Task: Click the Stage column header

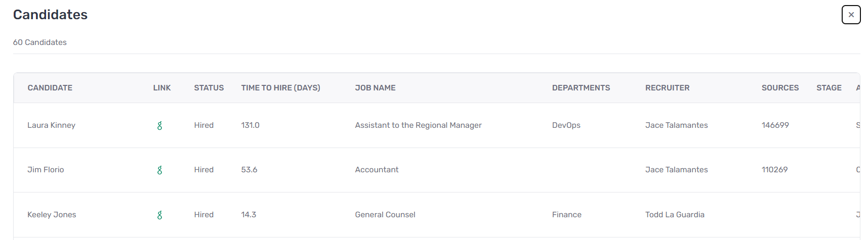Action: pos(829,88)
